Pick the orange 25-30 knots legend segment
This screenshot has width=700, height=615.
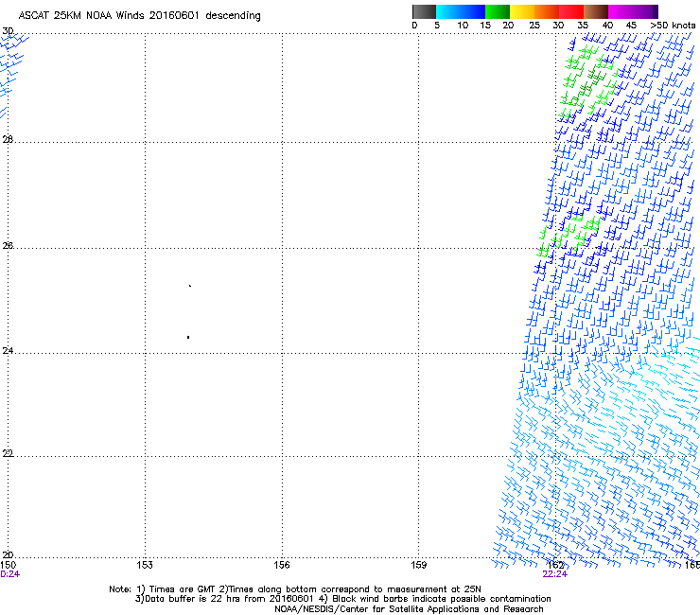coord(547,11)
